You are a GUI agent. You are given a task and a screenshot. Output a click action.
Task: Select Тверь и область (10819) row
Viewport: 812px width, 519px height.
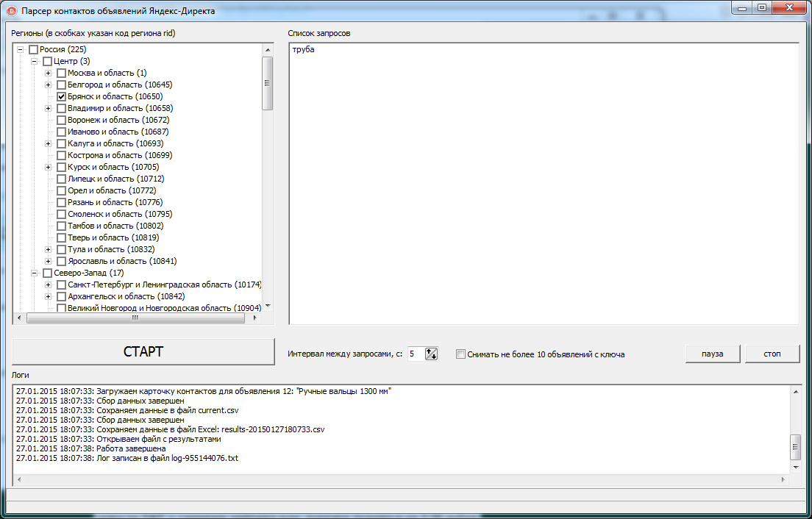pos(113,238)
